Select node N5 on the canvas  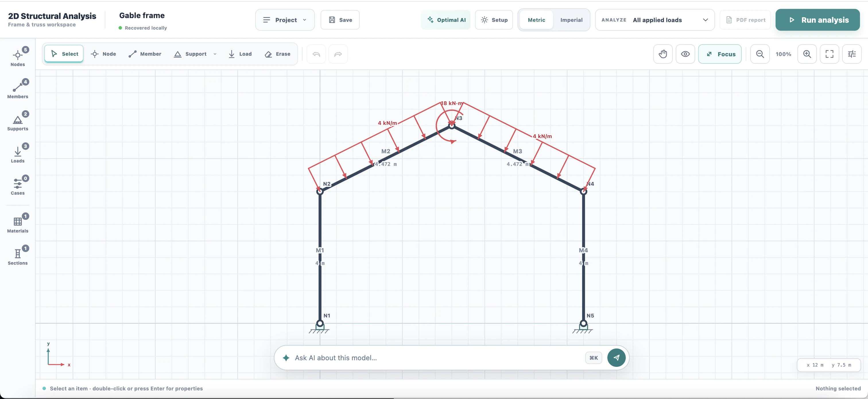coord(584,324)
